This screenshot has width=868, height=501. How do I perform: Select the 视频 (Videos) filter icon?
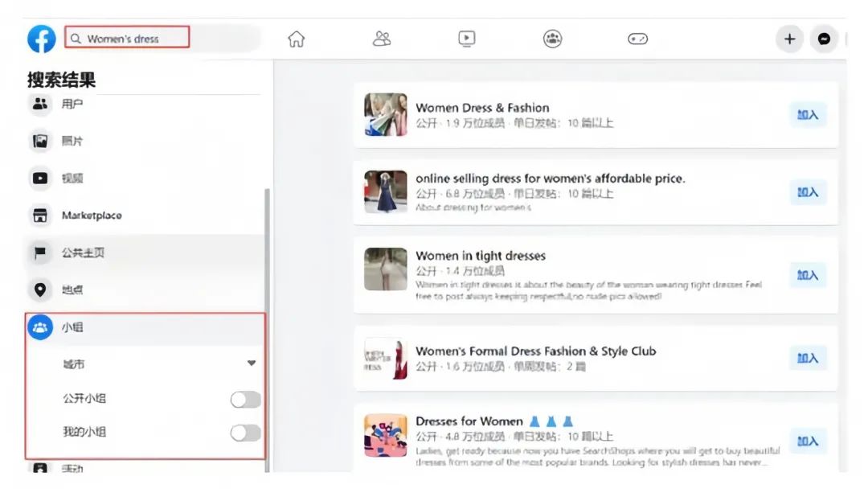point(39,178)
